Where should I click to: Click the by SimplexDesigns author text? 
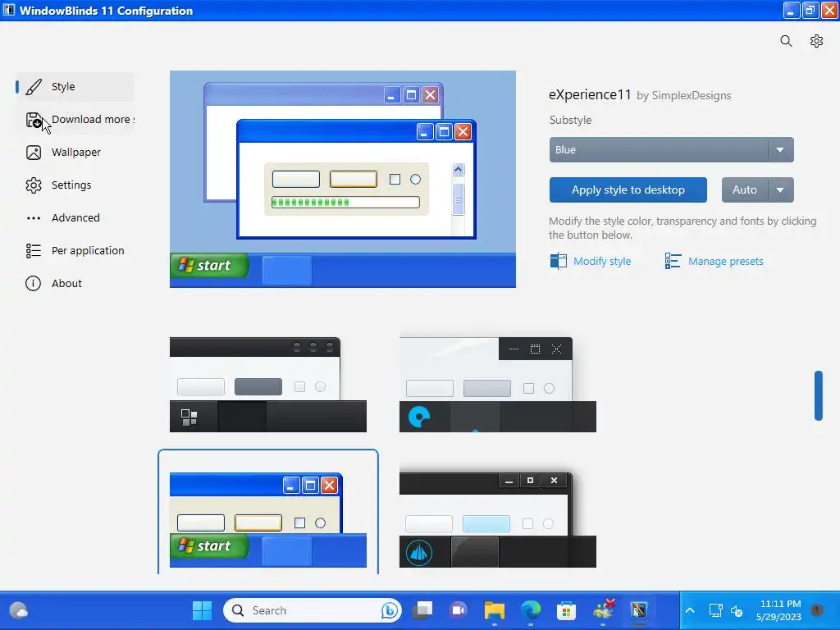coord(683,96)
